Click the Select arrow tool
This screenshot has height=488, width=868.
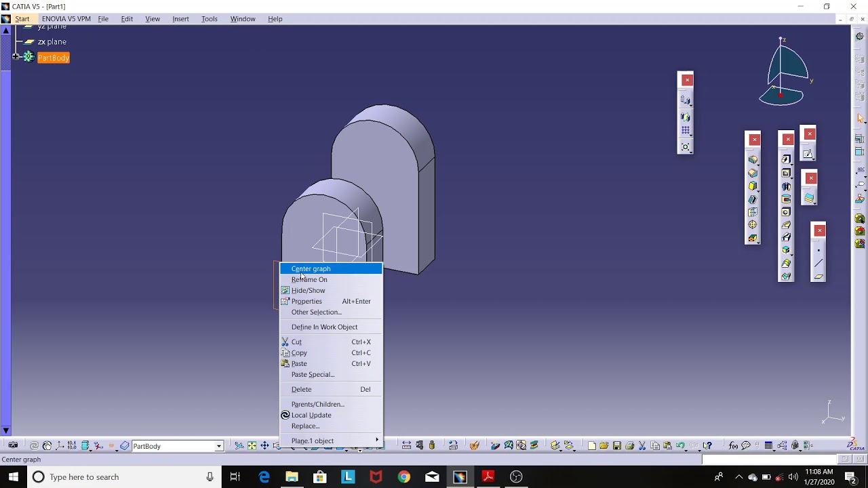(861, 118)
